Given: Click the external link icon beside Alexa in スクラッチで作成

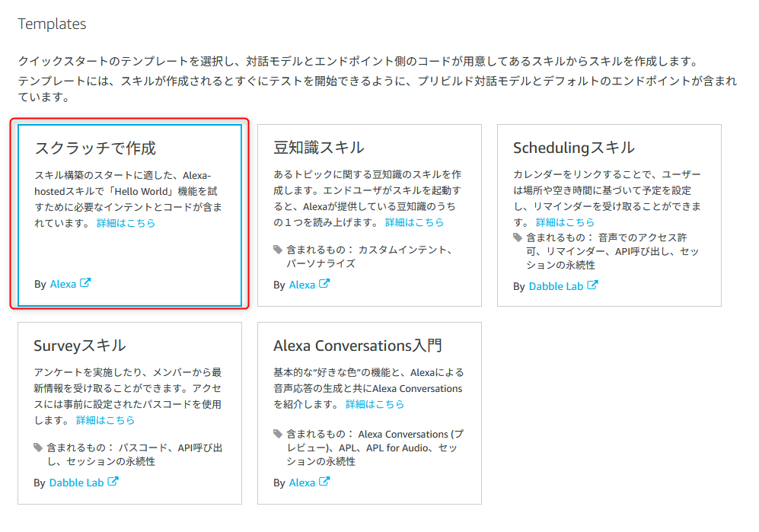Looking at the screenshot, I should (x=84, y=284).
